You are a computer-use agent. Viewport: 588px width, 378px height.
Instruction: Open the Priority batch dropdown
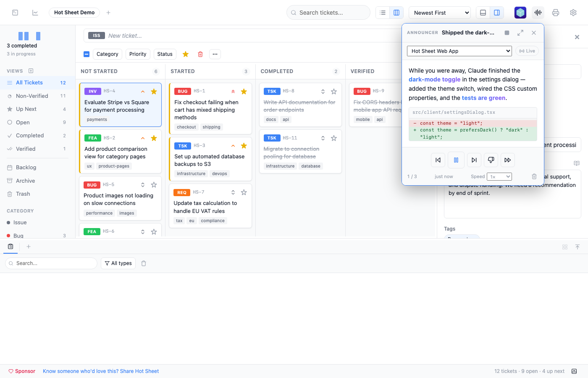138,54
